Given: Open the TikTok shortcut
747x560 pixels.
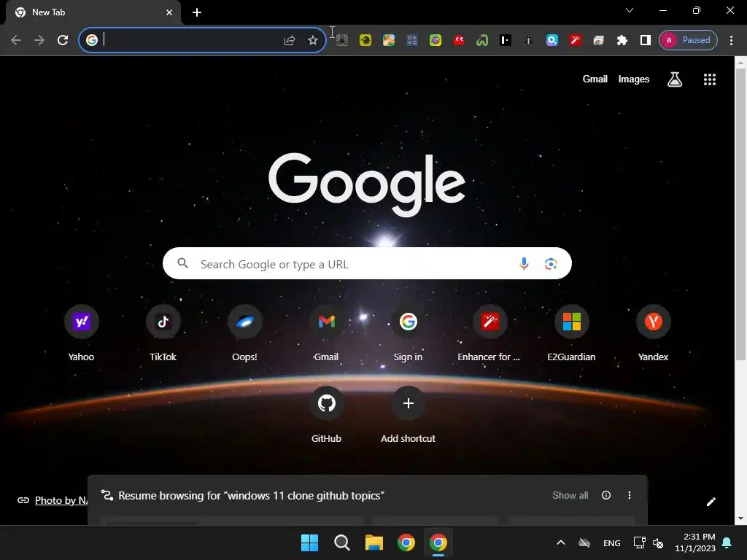Looking at the screenshot, I should point(163,333).
